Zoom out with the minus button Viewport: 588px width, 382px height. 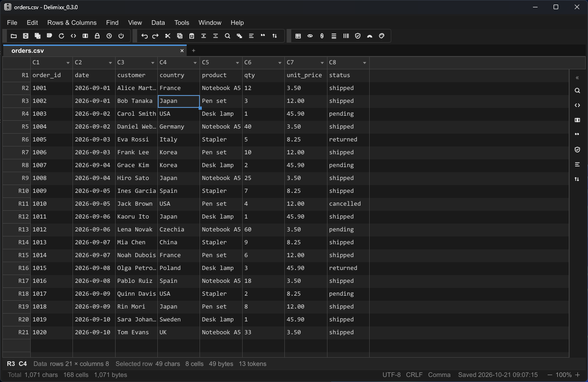coord(550,375)
